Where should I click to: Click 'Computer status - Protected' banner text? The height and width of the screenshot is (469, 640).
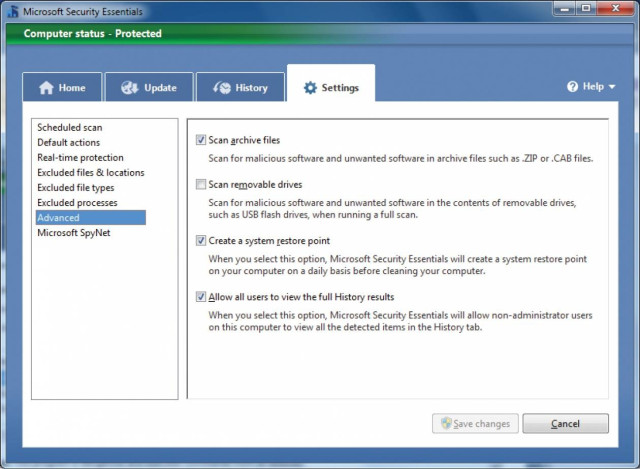93,33
